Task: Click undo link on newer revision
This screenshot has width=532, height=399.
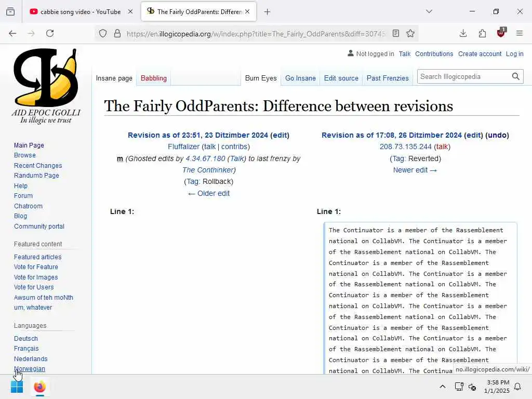Action: (x=497, y=135)
